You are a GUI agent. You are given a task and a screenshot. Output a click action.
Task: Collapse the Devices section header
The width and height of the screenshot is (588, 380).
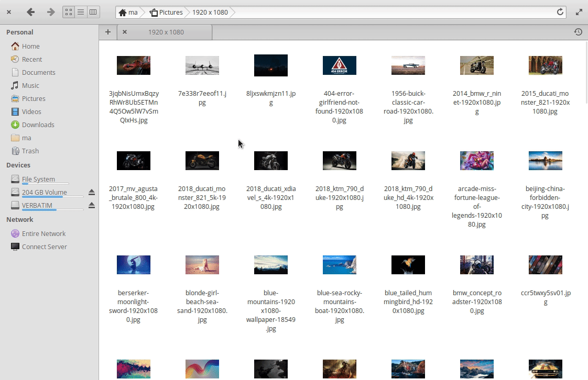pyautogui.click(x=18, y=165)
